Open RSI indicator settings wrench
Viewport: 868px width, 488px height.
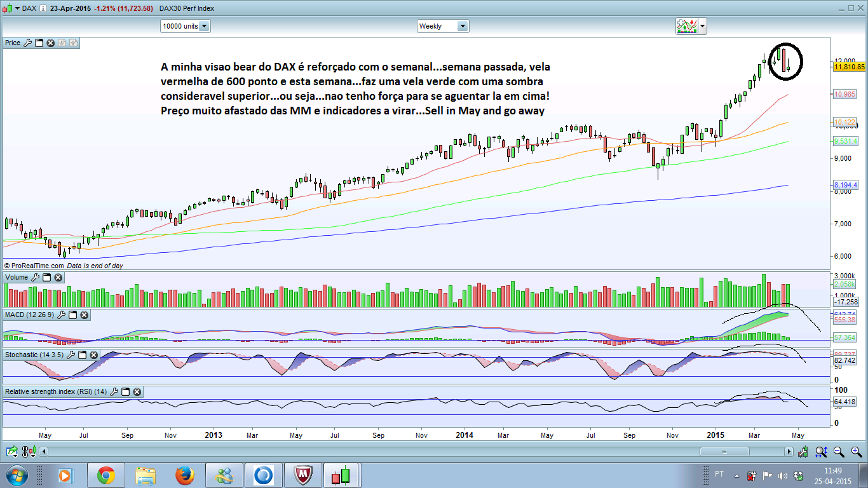point(114,391)
